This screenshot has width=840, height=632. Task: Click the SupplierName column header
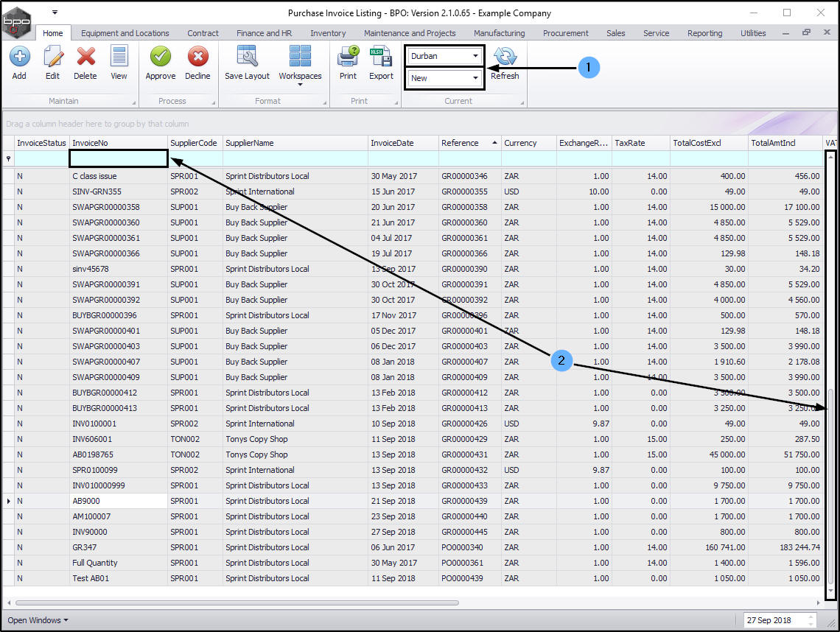249,143
